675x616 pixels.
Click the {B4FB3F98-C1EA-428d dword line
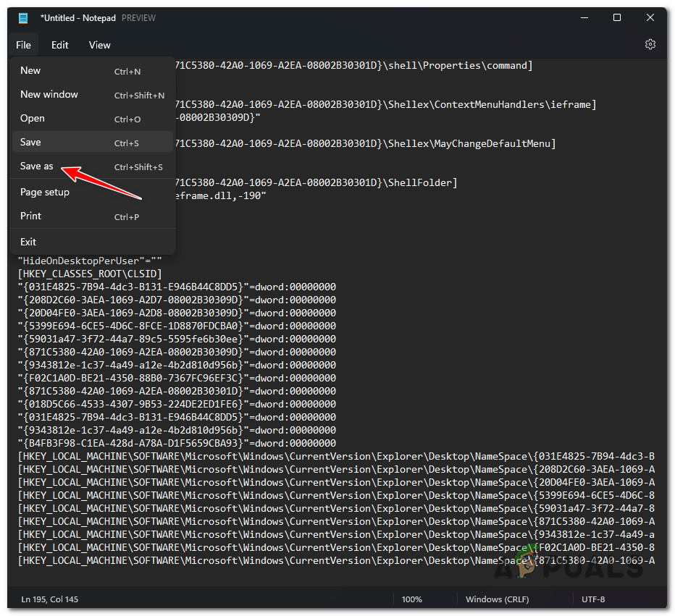pyautogui.click(x=177, y=443)
